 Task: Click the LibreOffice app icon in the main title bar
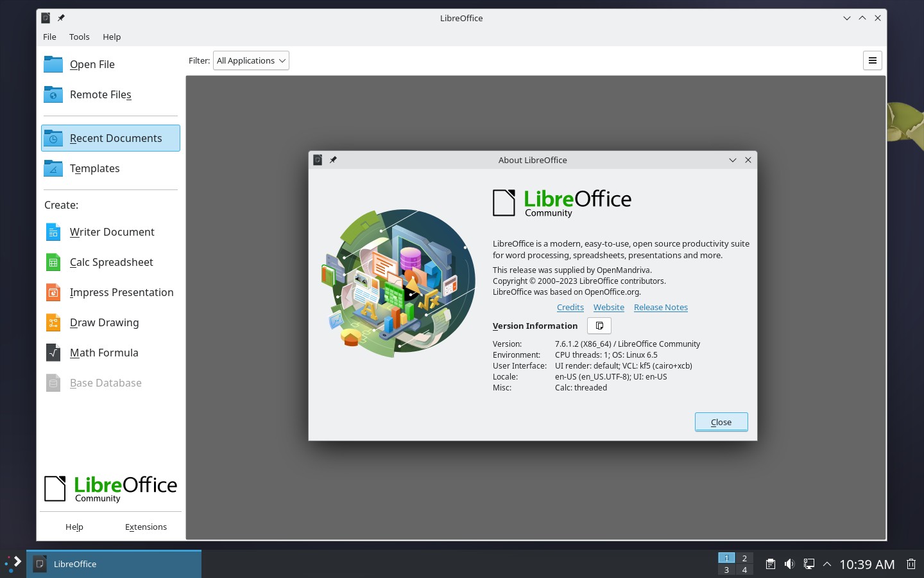tap(46, 18)
